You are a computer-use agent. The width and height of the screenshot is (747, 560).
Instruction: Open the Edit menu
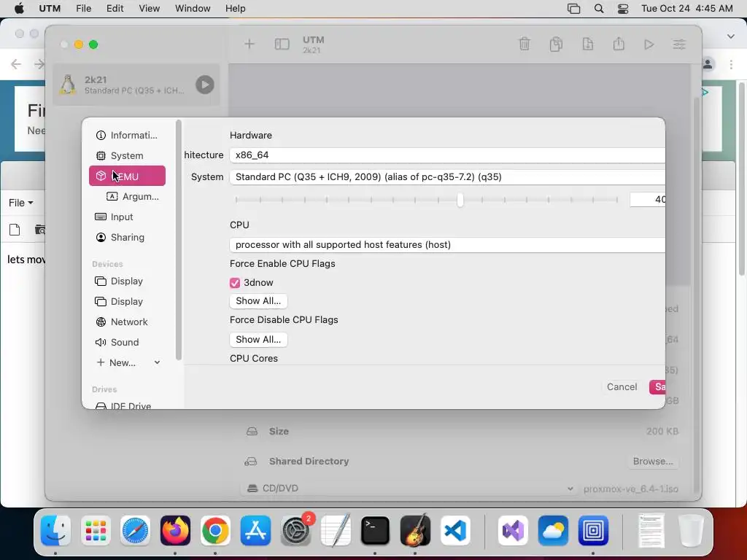click(115, 9)
